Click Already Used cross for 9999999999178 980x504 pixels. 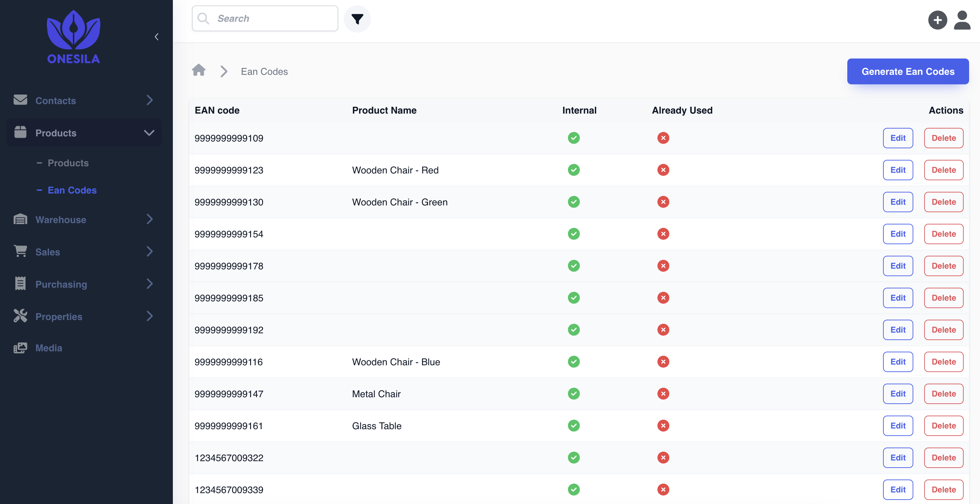point(663,266)
